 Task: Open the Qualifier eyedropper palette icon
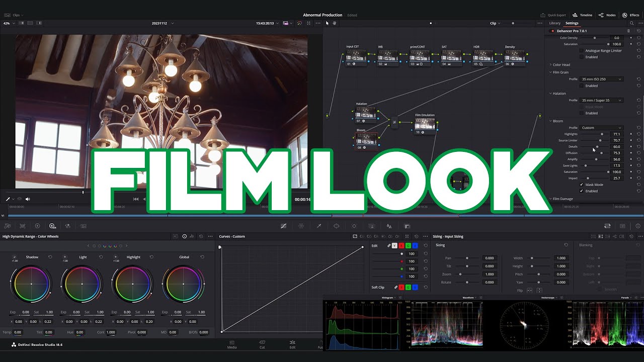pos(319,226)
